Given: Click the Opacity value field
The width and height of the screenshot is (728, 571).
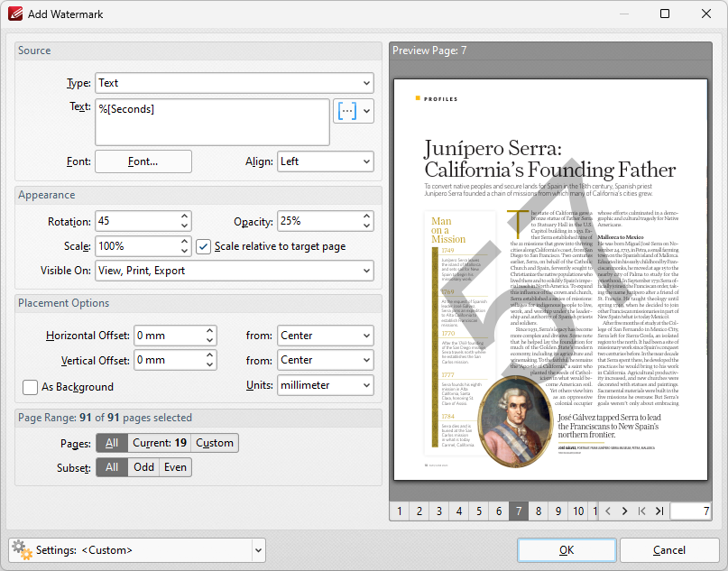Looking at the screenshot, I should point(319,221).
